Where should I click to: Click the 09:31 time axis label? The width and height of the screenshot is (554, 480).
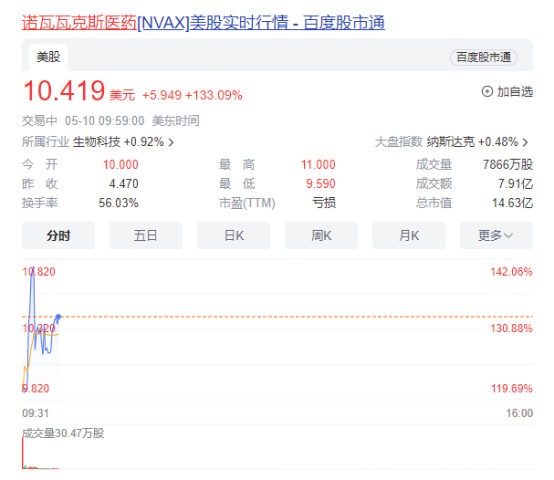[x=36, y=413]
